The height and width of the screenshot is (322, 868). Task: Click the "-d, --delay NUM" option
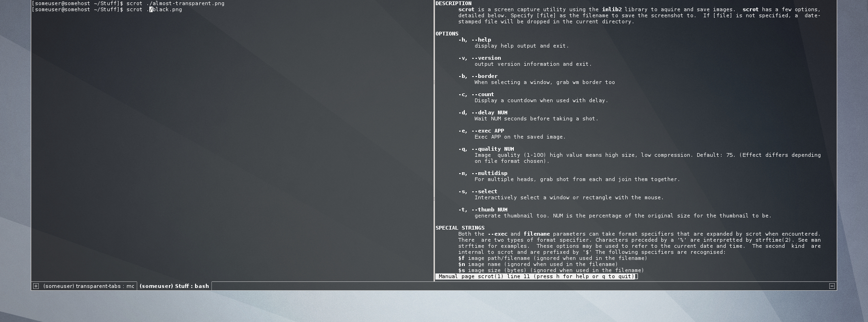tap(483, 112)
